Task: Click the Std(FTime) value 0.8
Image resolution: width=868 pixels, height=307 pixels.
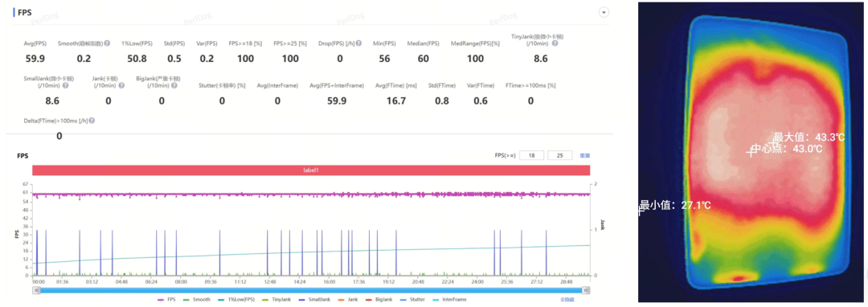Action: (x=442, y=100)
